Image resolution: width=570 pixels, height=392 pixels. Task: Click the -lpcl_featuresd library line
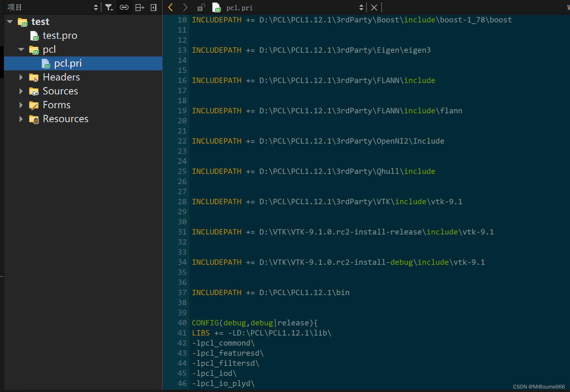[228, 353]
